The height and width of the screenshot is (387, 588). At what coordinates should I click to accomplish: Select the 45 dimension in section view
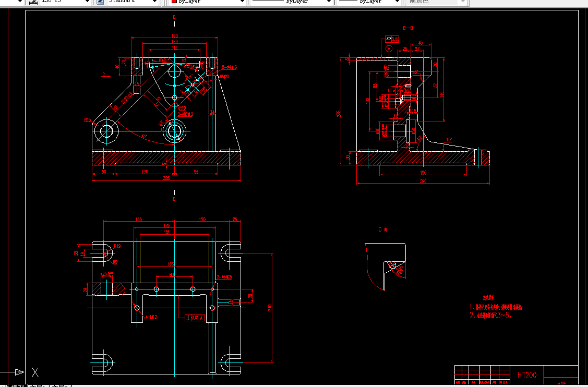421,43
